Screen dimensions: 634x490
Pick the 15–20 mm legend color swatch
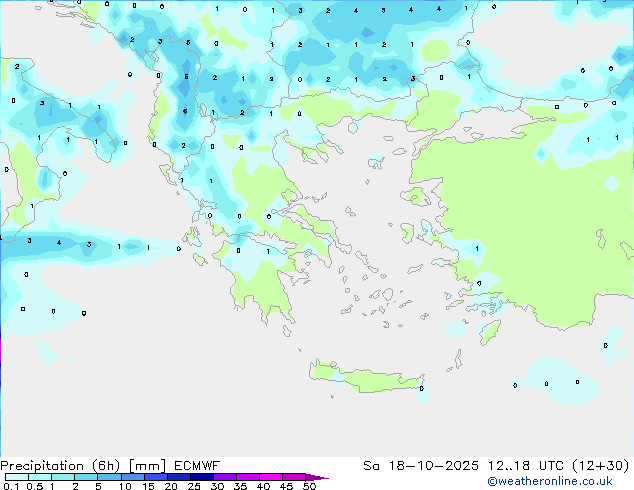click(x=155, y=477)
